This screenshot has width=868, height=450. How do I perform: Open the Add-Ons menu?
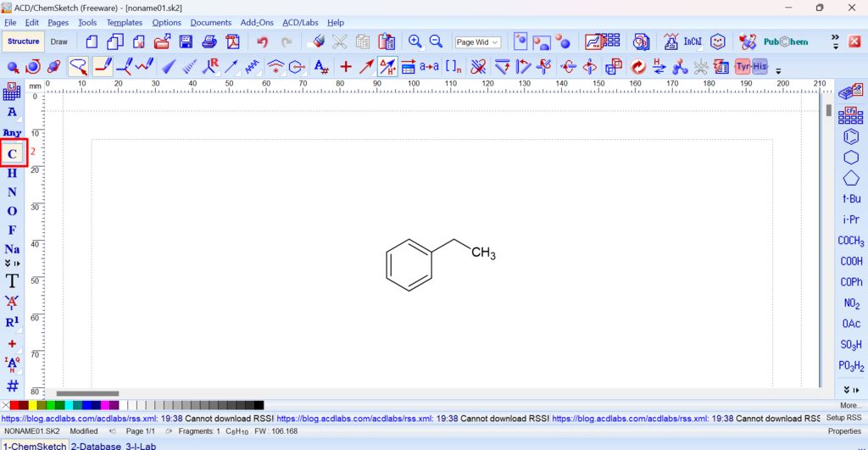[257, 23]
